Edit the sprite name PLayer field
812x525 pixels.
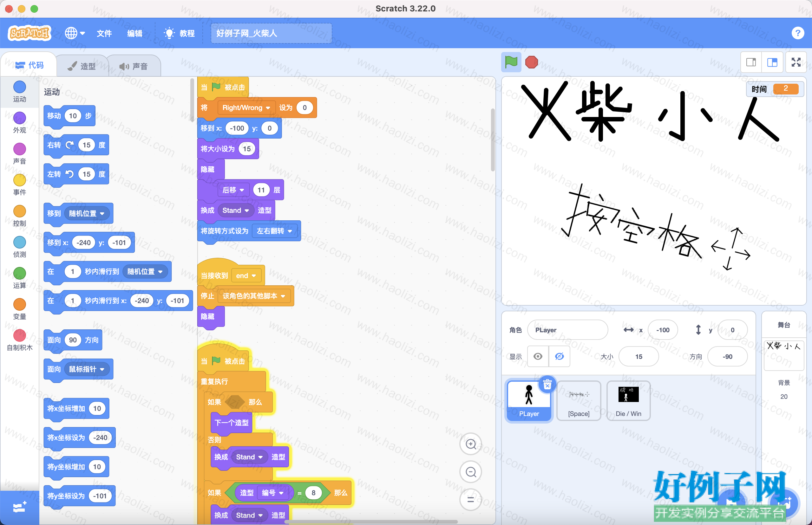point(567,330)
